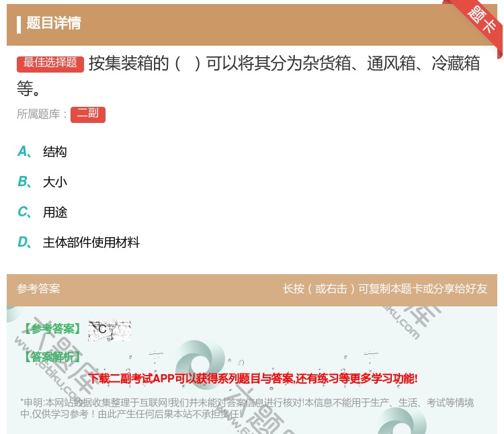Click the question text about 集装箱 classification
This screenshot has width=504, height=434.
pos(248,75)
